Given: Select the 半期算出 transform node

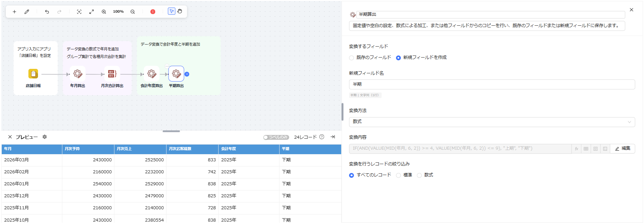Looking at the screenshot, I should tap(176, 74).
